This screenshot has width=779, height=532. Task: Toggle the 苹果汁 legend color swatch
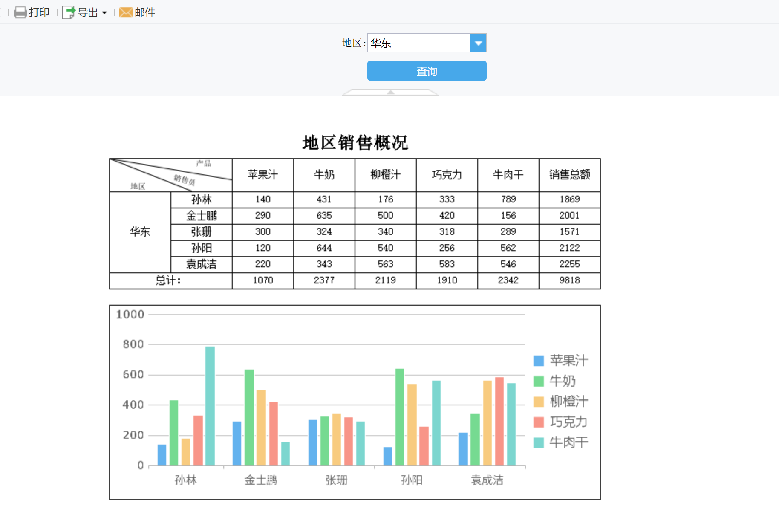coord(539,361)
